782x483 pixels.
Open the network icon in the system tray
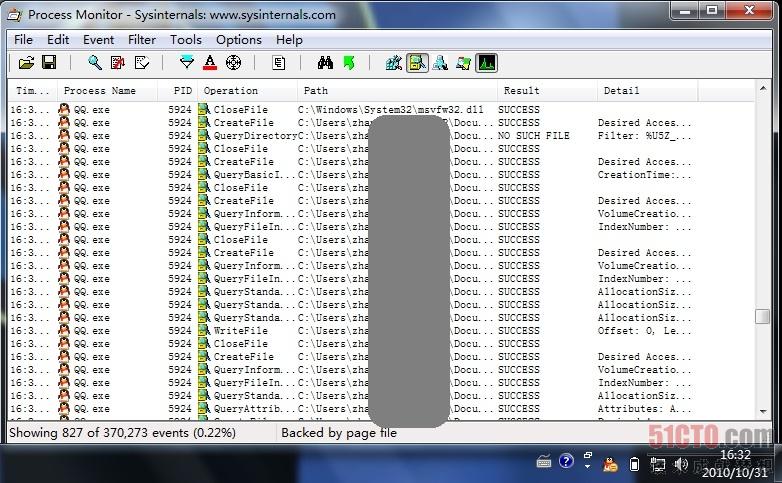pyautogui.click(x=658, y=465)
